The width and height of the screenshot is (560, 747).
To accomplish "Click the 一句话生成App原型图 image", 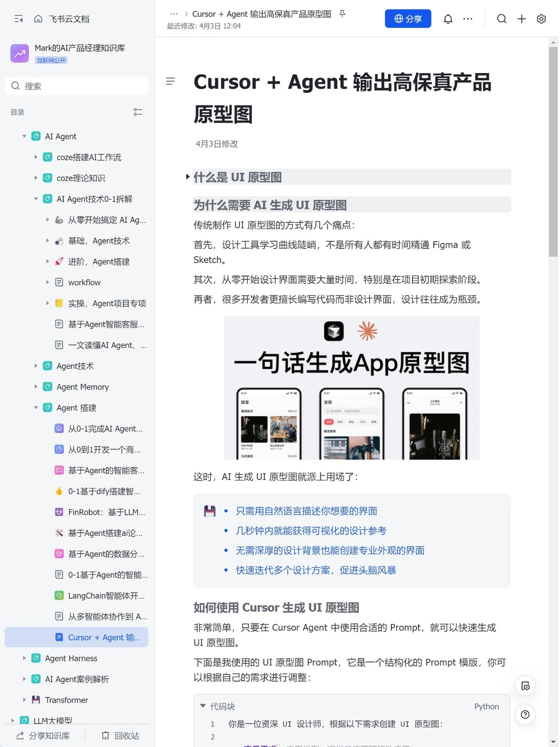I will [352, 388].
